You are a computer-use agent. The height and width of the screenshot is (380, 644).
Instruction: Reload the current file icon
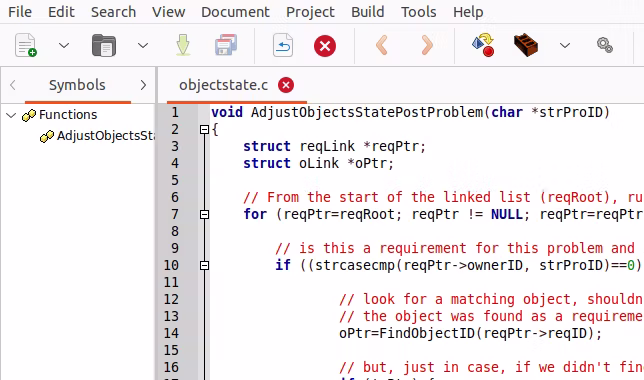[283, 45]
